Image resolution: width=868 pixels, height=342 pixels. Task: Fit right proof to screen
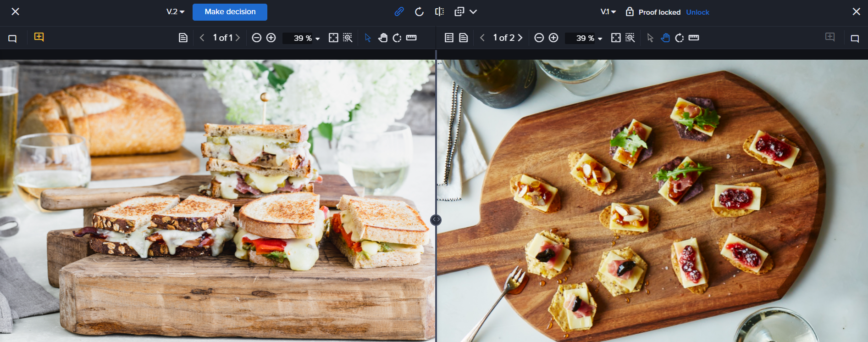click(616, 38)
